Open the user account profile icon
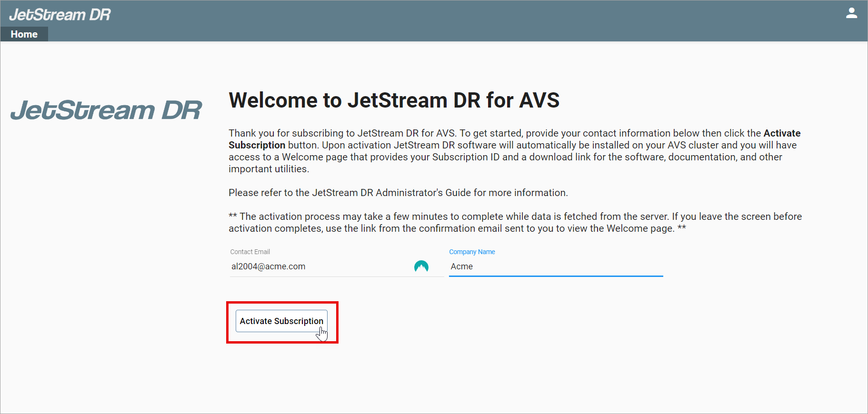Screen dimensions: 868x414 click(x=851, y=13)
